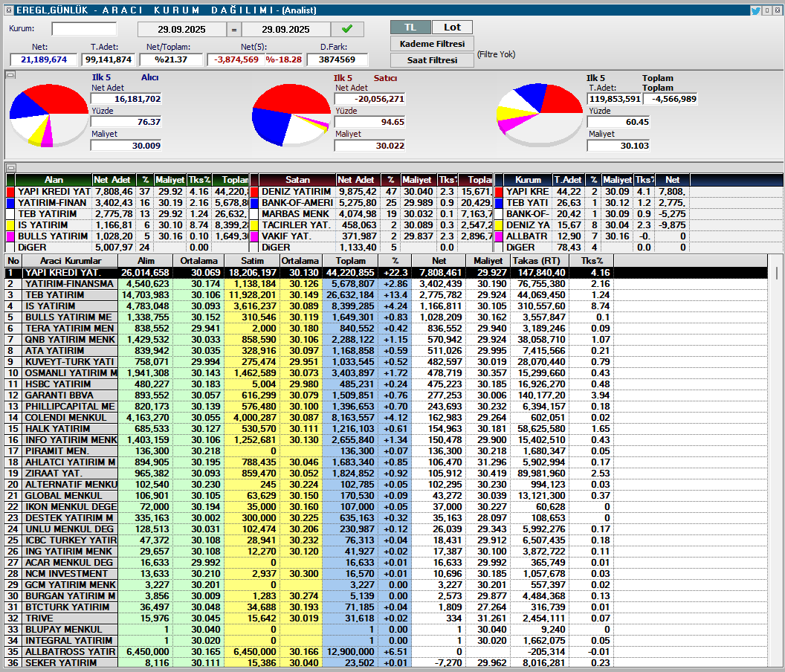Viewport: 785px width, 672px height.
Task: Sort main table by Alim column header
Action: [x=146, y=261]
